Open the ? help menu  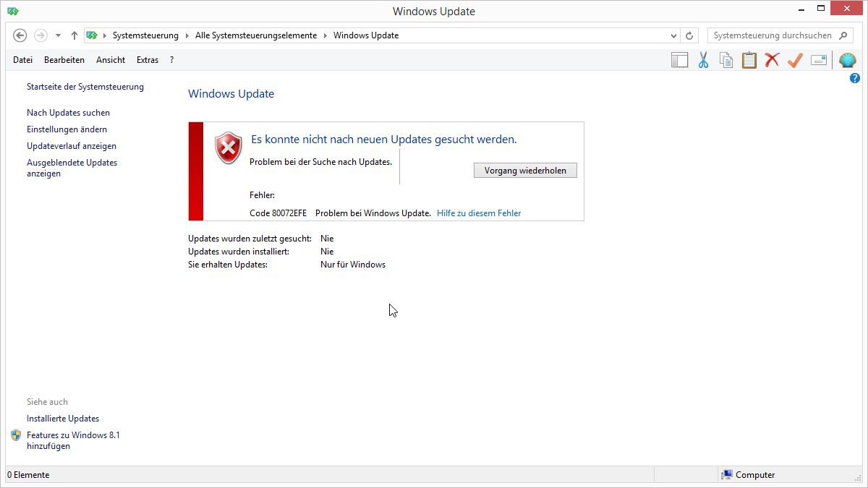point(171,60)
